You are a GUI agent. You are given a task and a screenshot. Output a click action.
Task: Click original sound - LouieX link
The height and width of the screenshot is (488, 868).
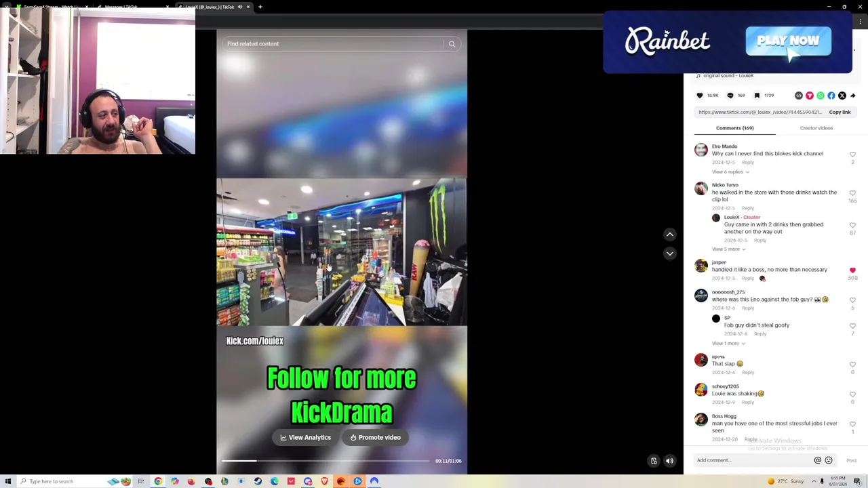tap(728, 76)
